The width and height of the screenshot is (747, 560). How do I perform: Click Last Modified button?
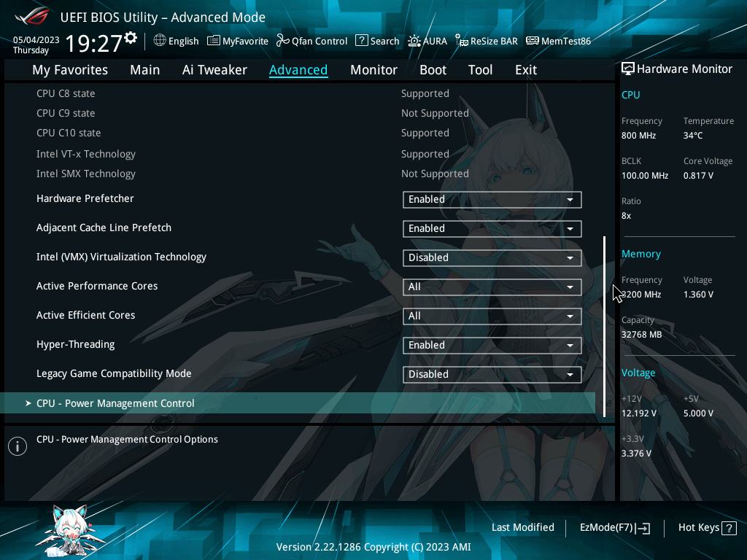[522, 527]
